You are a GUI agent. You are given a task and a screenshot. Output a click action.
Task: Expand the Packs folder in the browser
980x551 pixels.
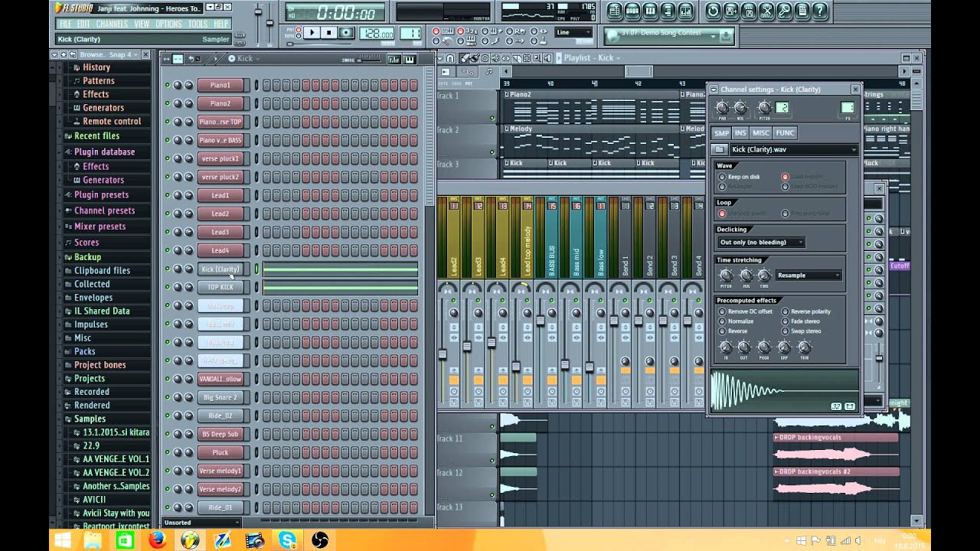pyautogui.click(x=84, y=351)
